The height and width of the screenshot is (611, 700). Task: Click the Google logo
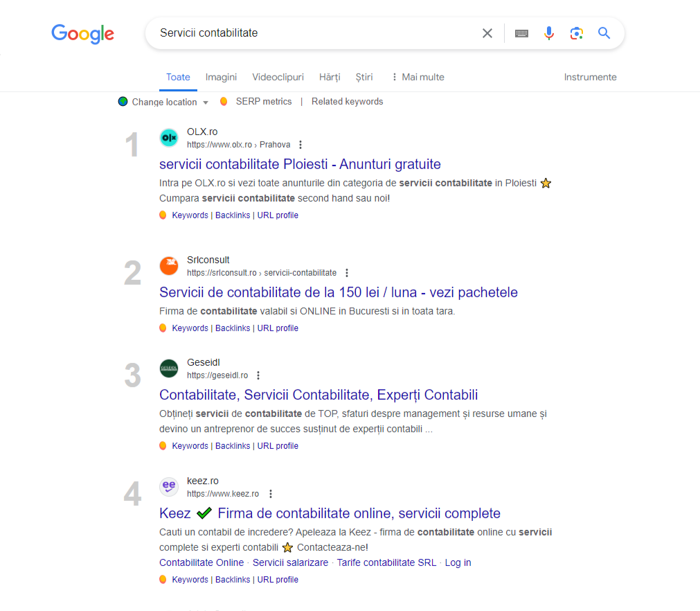click(82, 34)
